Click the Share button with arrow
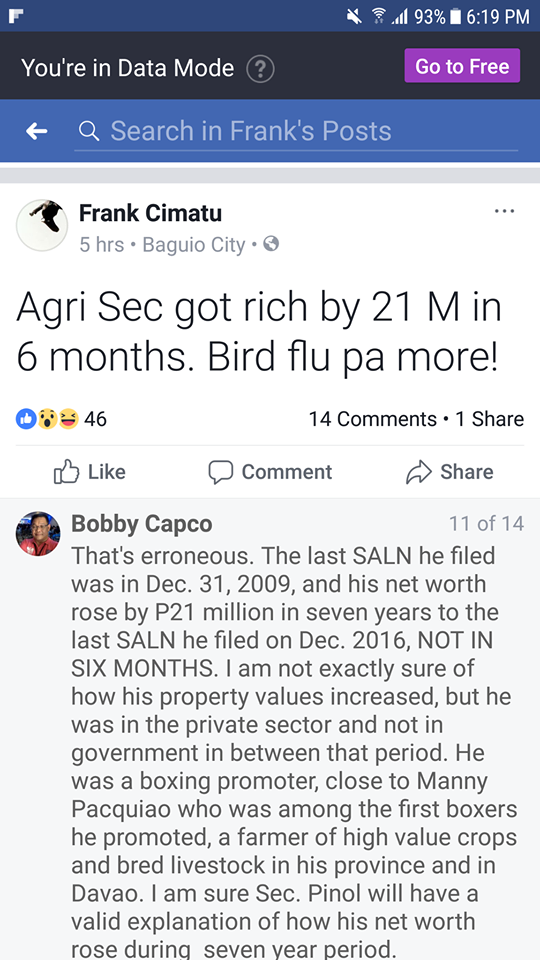 coord(450,472)
